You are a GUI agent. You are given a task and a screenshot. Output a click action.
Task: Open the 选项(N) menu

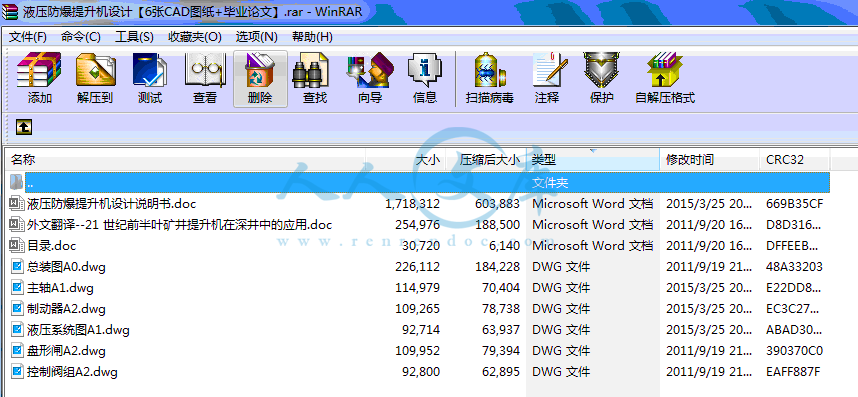click(x=257, y=37)
